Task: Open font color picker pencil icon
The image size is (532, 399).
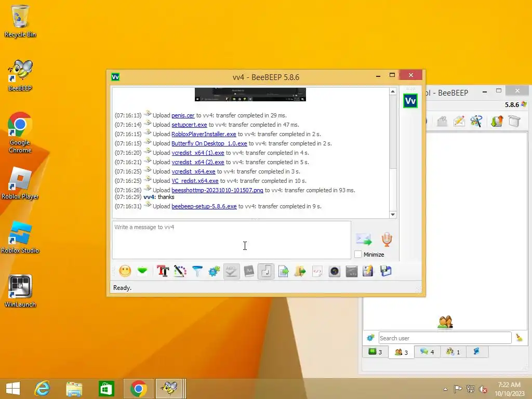Action: (180, 271)
